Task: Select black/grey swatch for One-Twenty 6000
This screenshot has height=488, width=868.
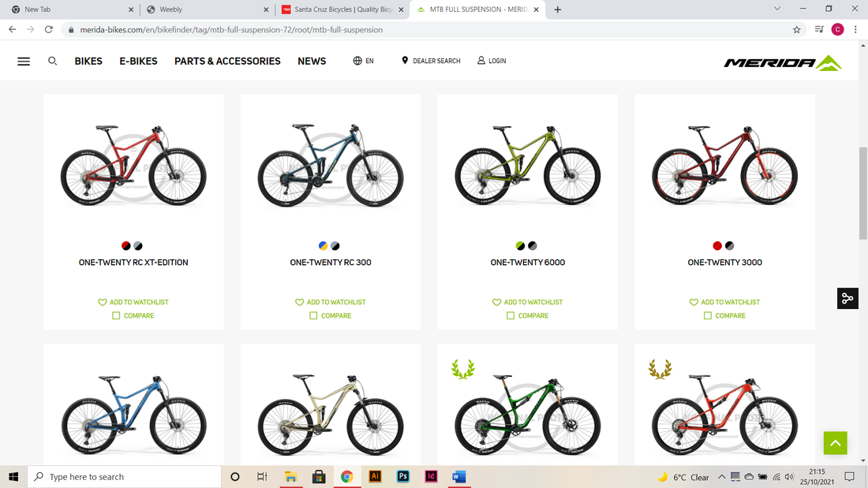Action: tap(532, 246)
